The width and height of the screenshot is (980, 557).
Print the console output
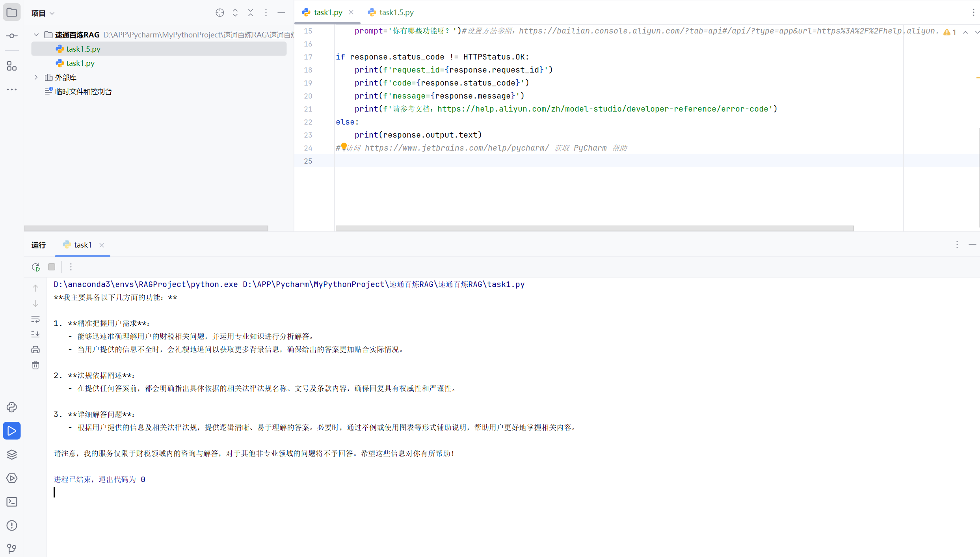(35, 350)
